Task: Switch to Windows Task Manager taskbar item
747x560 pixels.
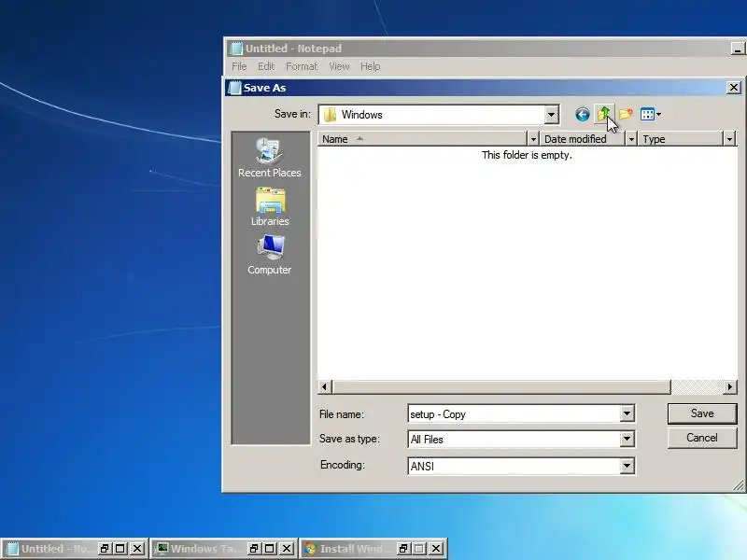Action: [200, 549]
